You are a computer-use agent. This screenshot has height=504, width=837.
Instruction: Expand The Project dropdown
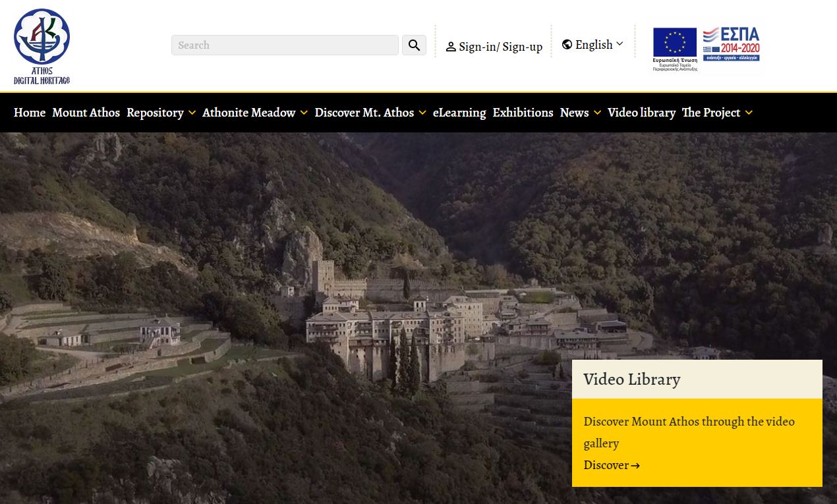pyautogui.click(x=748, y=113)
